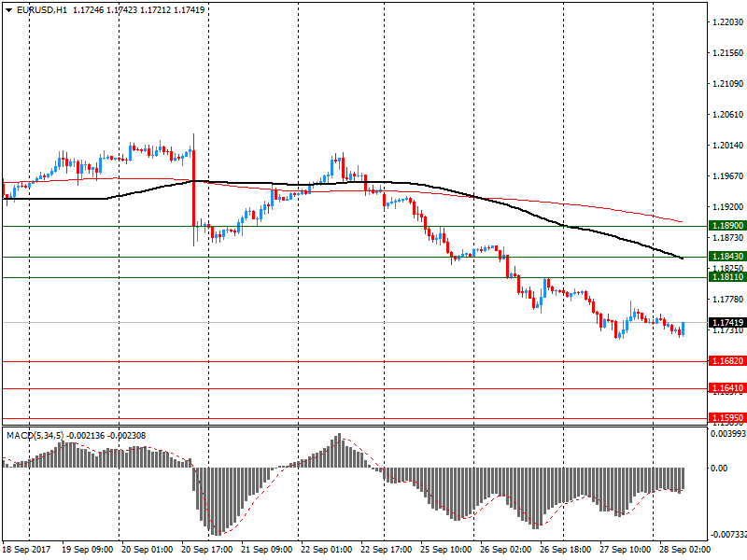Open the chart menu triangle beside EURUSD,H1
This screenshot has width=747, height=560.
click(9, 10)
